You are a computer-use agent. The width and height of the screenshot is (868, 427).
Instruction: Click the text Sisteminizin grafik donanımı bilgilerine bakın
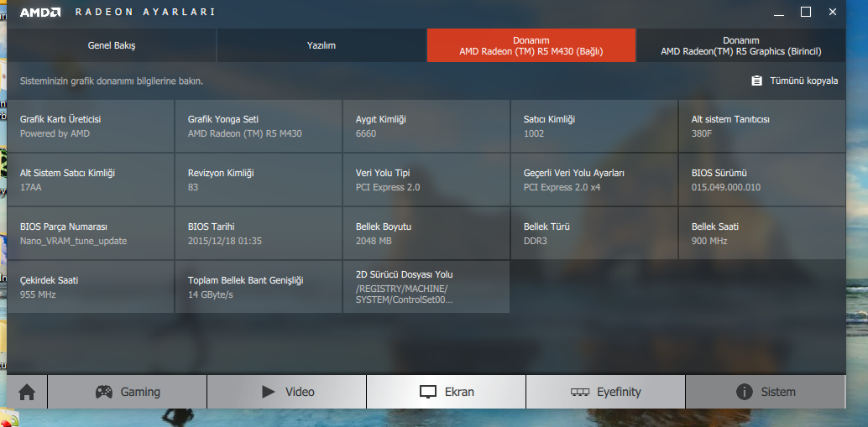112,81
